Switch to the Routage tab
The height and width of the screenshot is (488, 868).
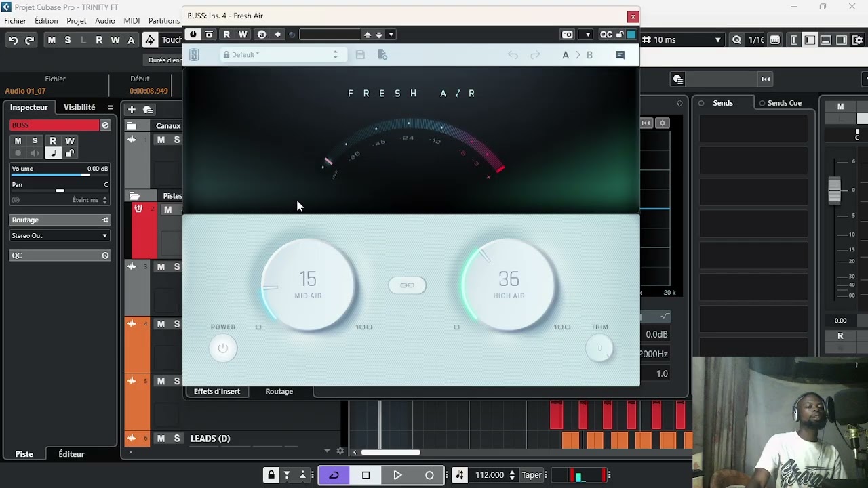coord(279,392)
